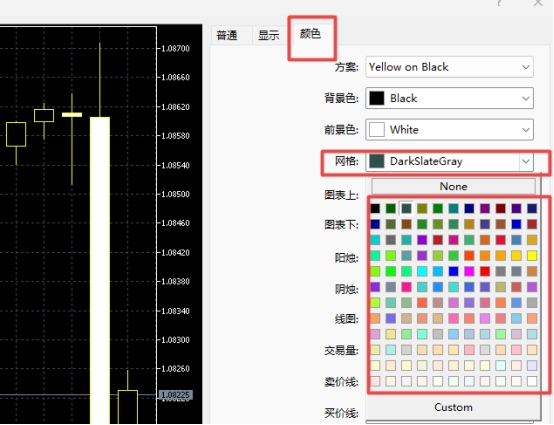Viewport: 554px width, 425px height.
Task: Close the properties dialog window
Action: [538, 3]
